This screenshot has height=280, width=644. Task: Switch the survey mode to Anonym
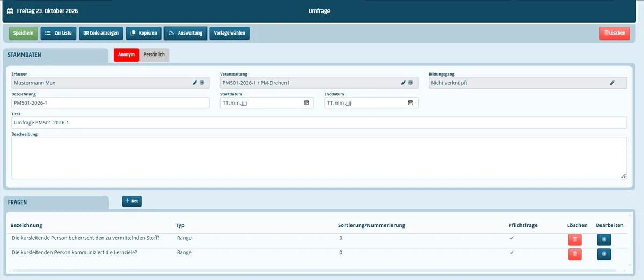point(126,55)
